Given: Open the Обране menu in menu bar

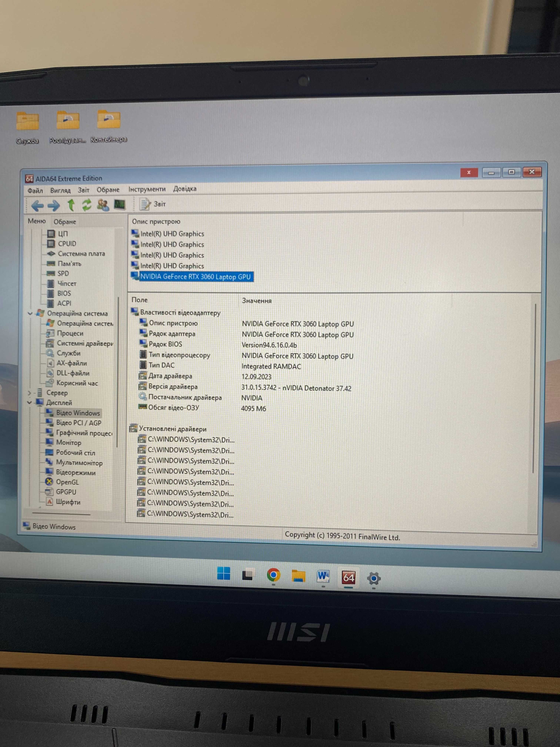Looking at the screenshot, I should [108, 190].
